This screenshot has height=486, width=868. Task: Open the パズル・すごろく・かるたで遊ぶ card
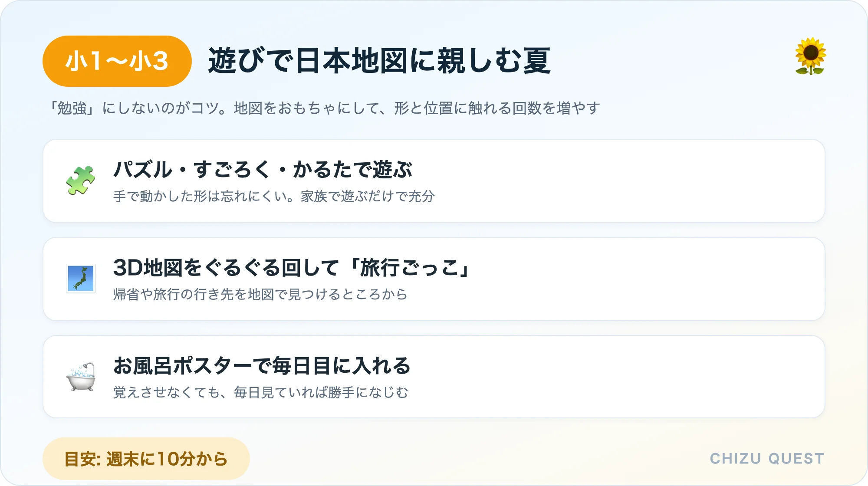coord(434,181)
